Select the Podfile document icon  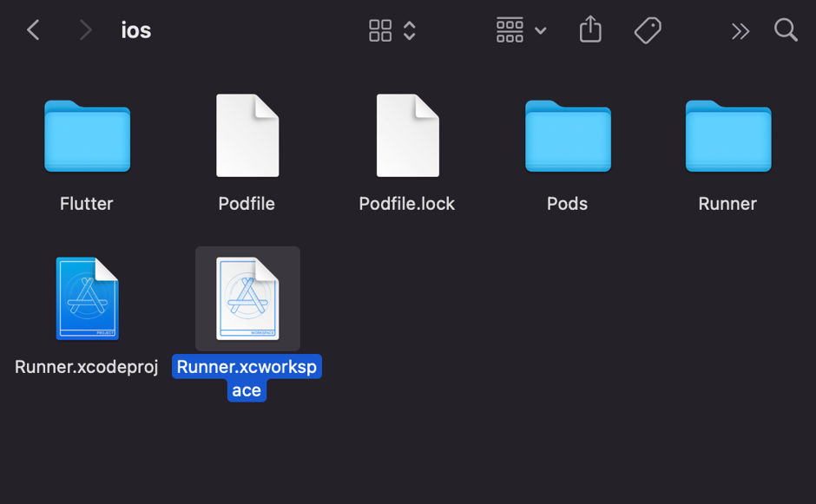point(247,136)
